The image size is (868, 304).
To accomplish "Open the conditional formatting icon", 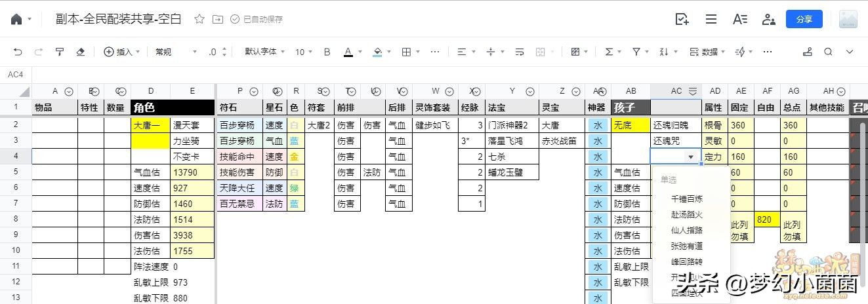I will pyautogui.click(x=575, y=52).
